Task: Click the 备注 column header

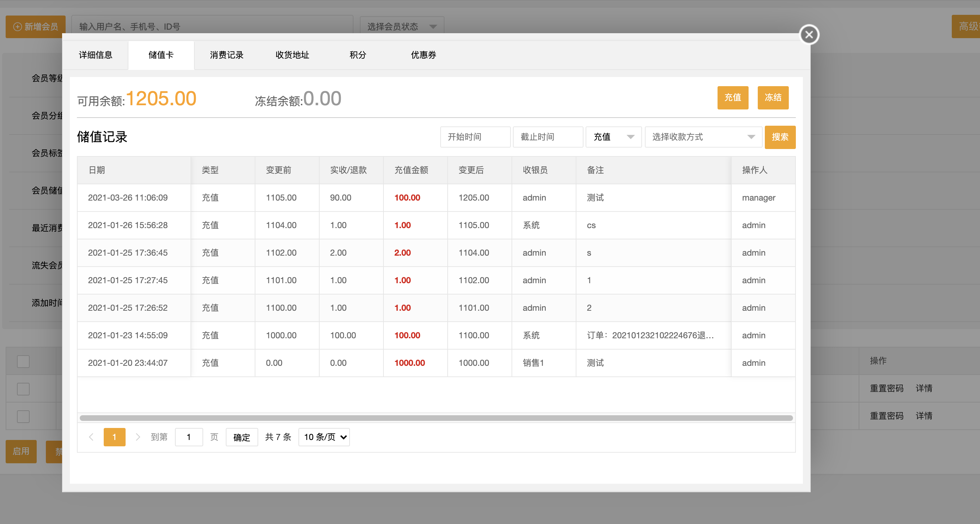Action: pyautogui.click(x=654, y=170)
